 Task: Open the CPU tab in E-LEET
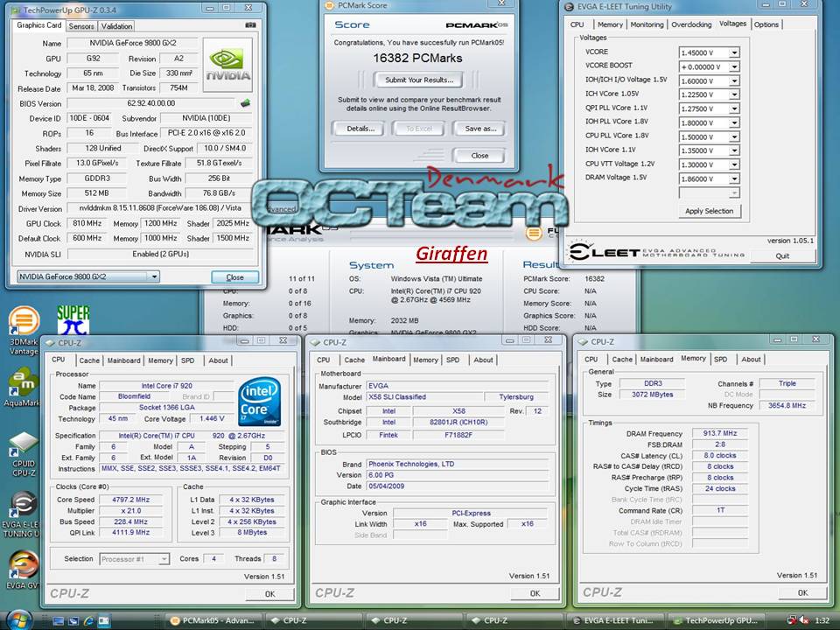[577, 24]
